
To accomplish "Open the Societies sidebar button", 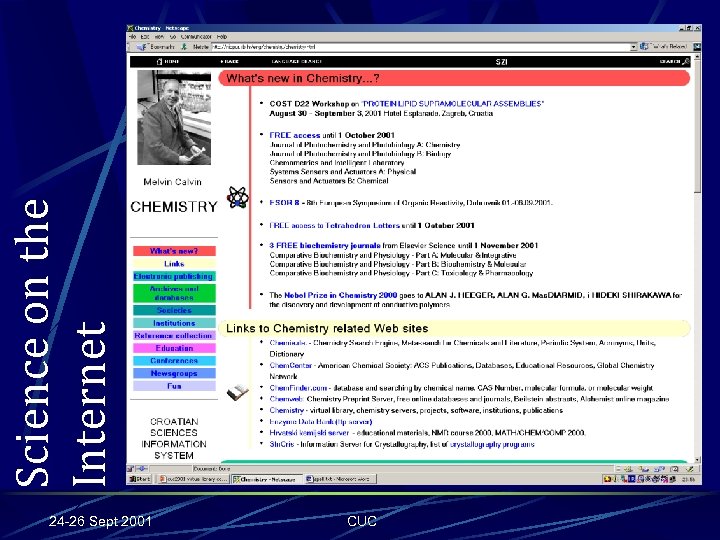I will [174, 310].
